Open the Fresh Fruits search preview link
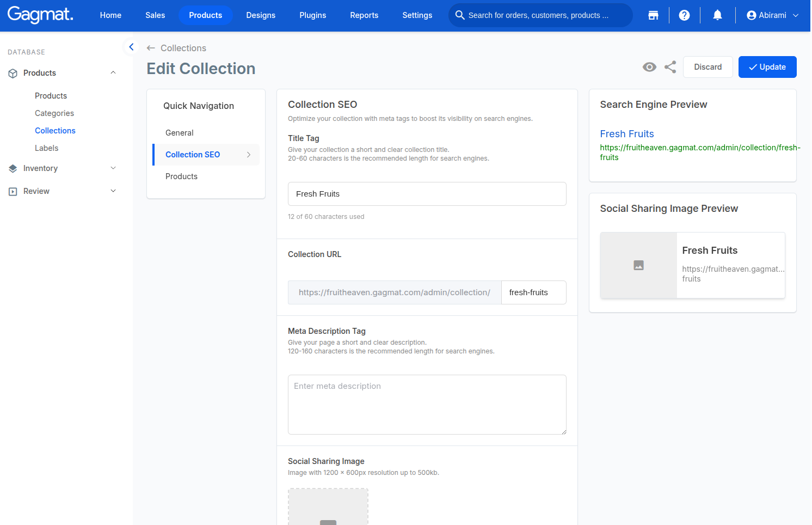812x525 pixels. (x=627, y=134)
